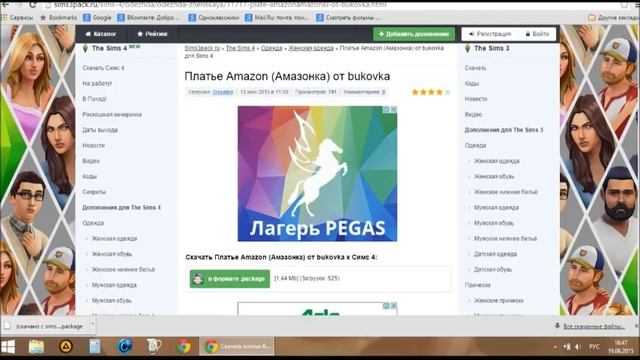
Task: Open the Даты выхода link
Action: [100, 130]
